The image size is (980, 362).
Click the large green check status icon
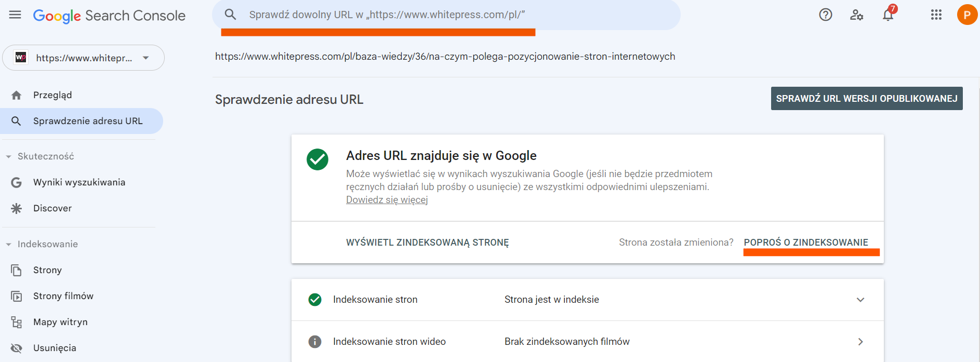[317, 159]
